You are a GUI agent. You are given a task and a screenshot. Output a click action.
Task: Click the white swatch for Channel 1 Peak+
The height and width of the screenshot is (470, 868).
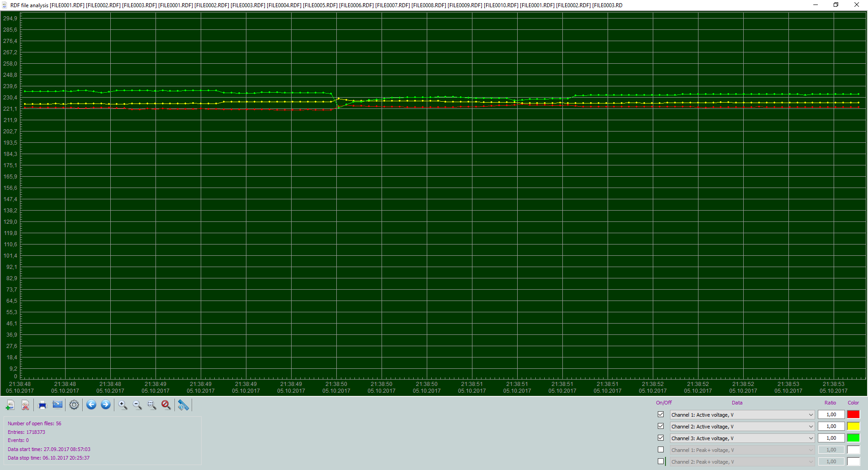tap(854, 450)
